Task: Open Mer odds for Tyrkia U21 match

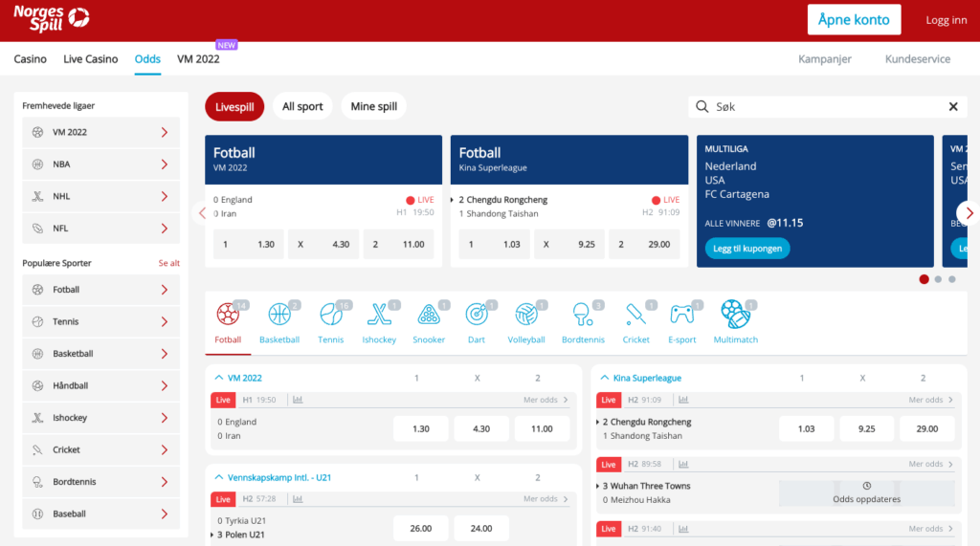Action: coord(546,499)
